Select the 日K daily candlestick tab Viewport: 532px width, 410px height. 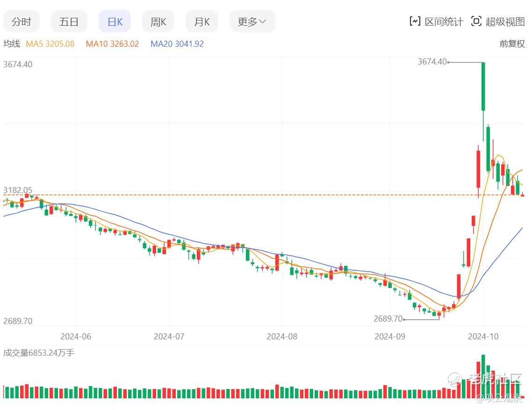115,22
